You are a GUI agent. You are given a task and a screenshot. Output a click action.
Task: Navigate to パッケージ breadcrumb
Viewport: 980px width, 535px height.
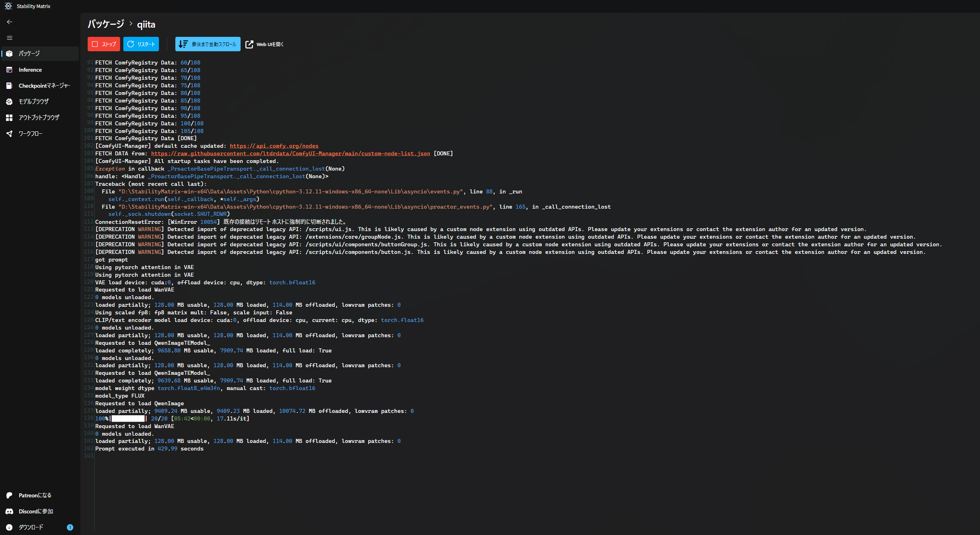tap(106, 24)
